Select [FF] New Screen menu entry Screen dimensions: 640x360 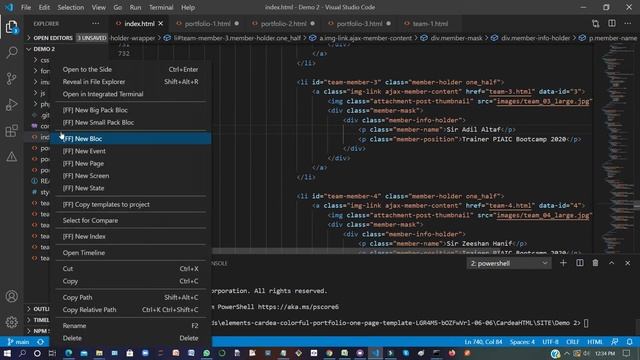click(131, 176)
